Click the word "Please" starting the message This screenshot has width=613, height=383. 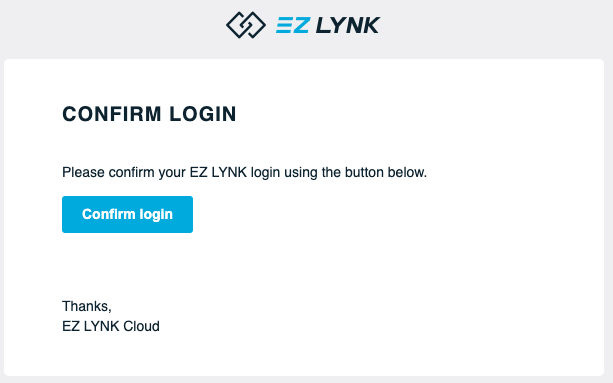(x=83, y=172)
